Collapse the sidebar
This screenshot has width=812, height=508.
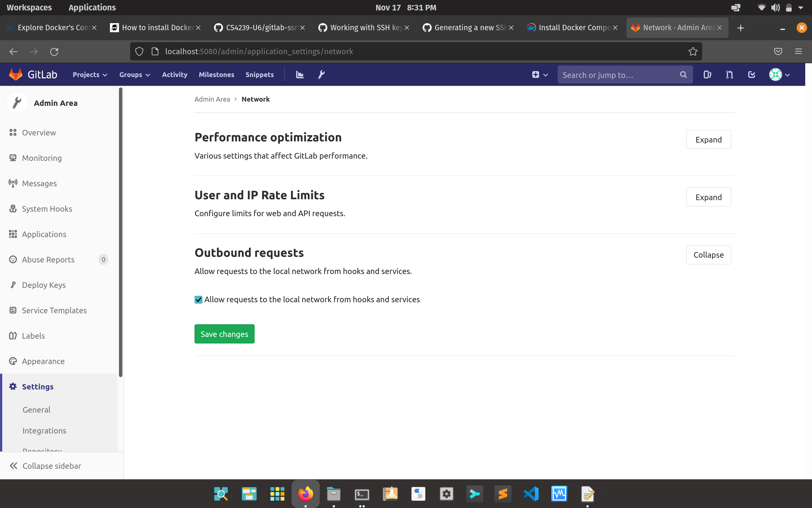click(45, 466)
